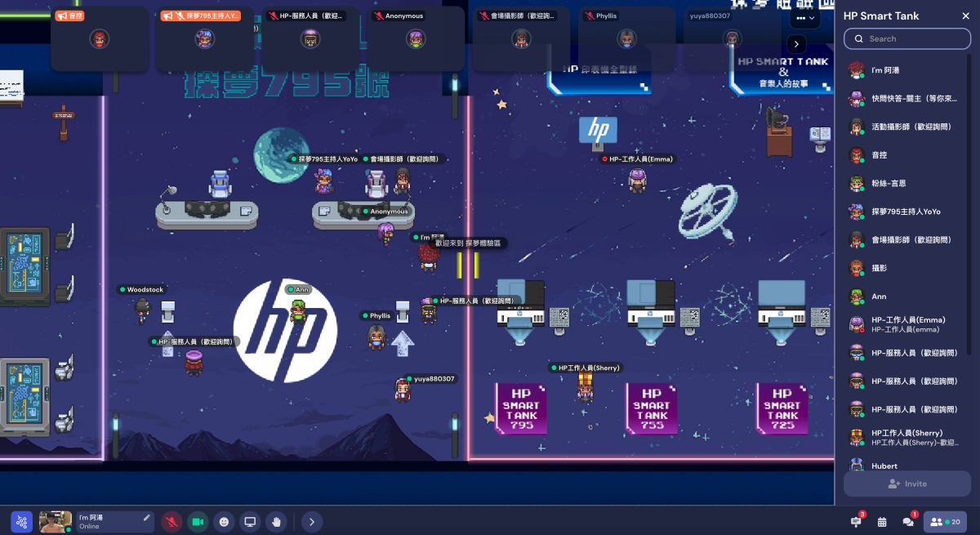Select 會場攝影師 in participants list
Viewport: 980px width, 535px height.
905,240
